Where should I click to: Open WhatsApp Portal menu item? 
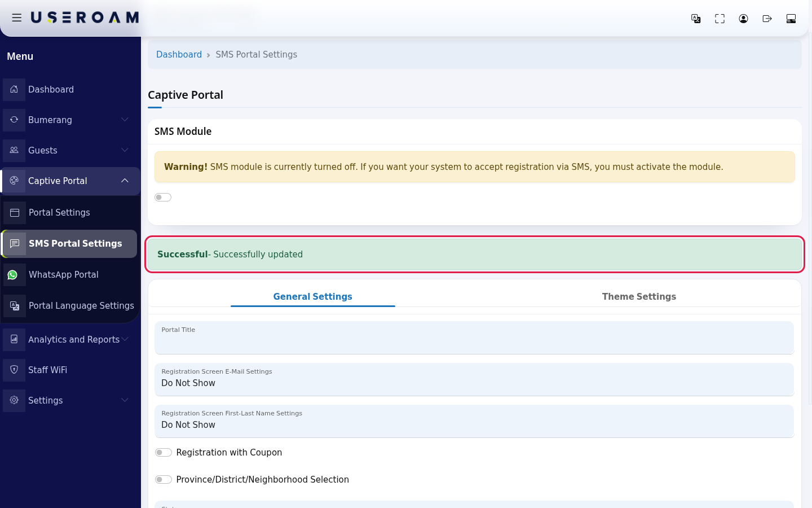point(70,275)
